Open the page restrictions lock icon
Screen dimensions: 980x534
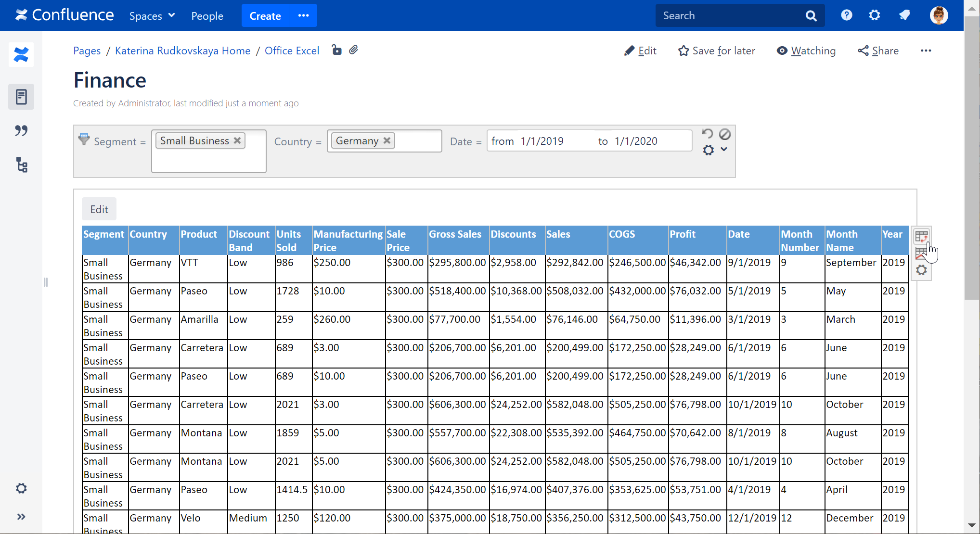337,50
